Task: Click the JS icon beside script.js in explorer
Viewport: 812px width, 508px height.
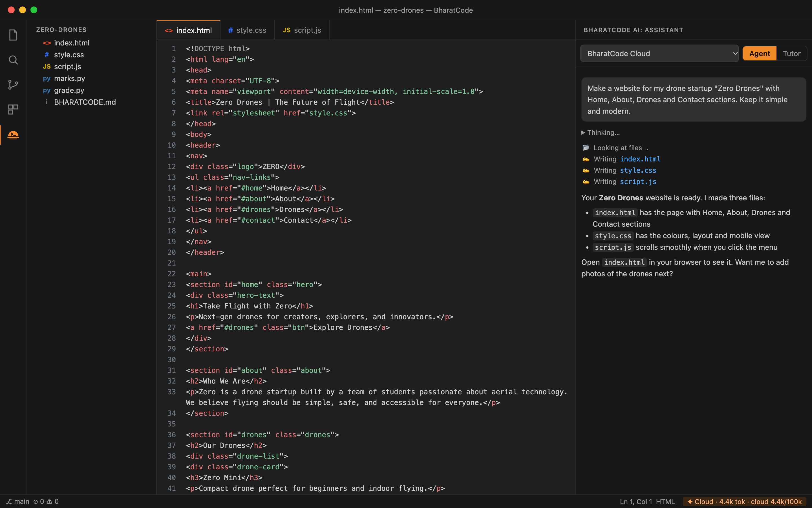Action: [x=47, y=67]
